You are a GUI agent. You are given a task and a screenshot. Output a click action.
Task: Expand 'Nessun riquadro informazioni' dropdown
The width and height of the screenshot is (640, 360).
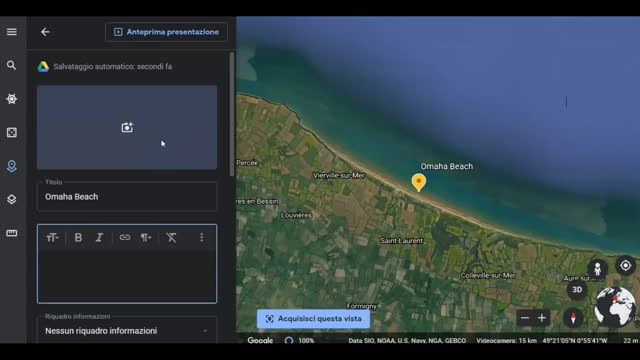point(127,331)
